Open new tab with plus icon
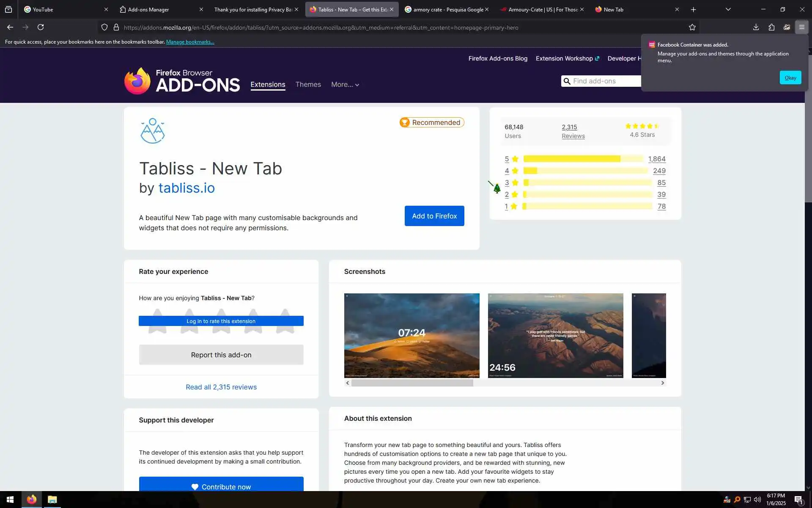Image resolution: width=812 pixels, height=508 pixels. click(693, 9)
